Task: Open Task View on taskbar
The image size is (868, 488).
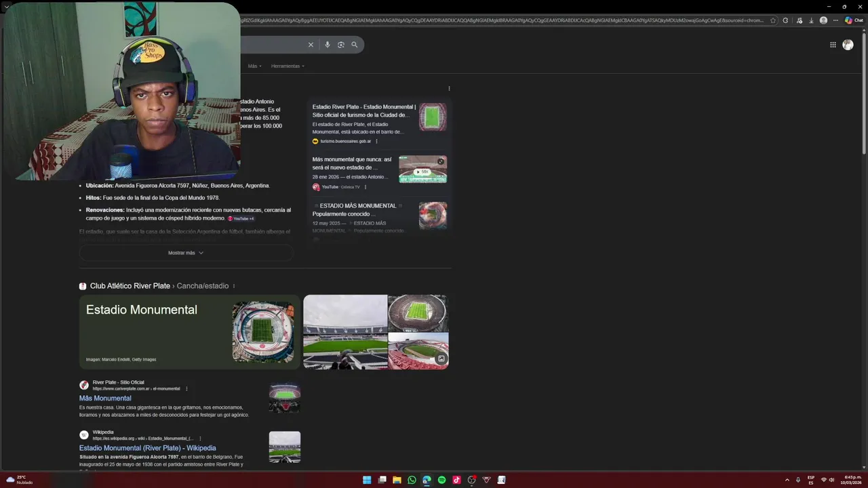Action: coord(382,480)
